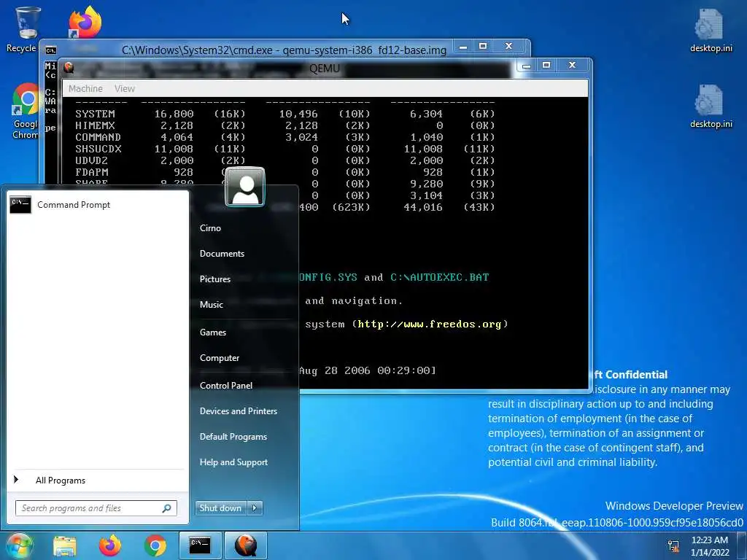
Task: Click the SYSTEM row in QEMU output
Action: pyautogui.click(x=285, y=114)
